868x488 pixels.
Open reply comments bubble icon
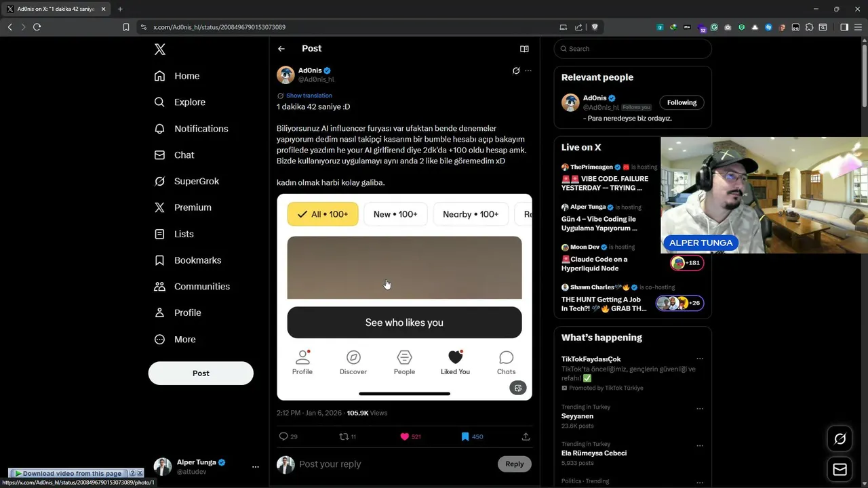pos(283,436)
